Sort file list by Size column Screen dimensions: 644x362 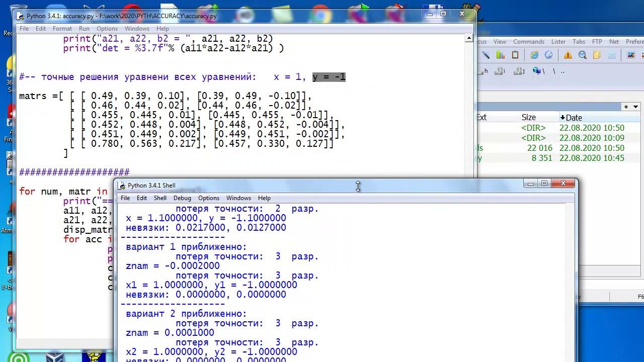click(x=528, y=118)
